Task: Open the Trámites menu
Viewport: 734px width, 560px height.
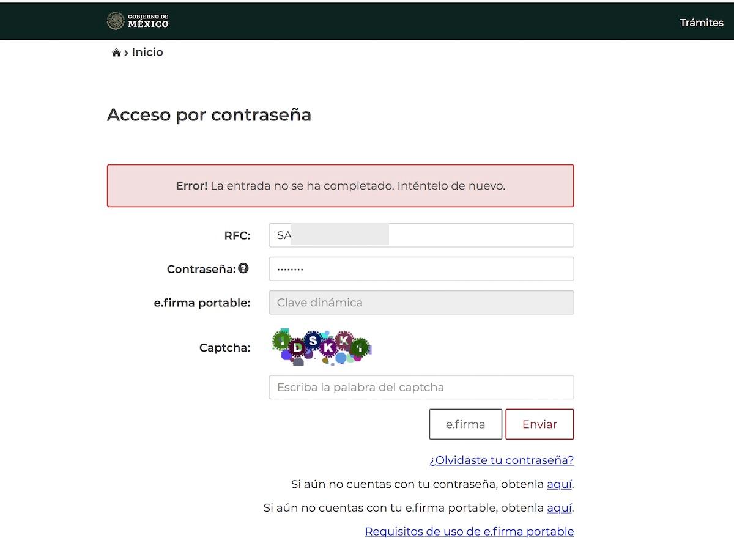Action: click(701, 23)
